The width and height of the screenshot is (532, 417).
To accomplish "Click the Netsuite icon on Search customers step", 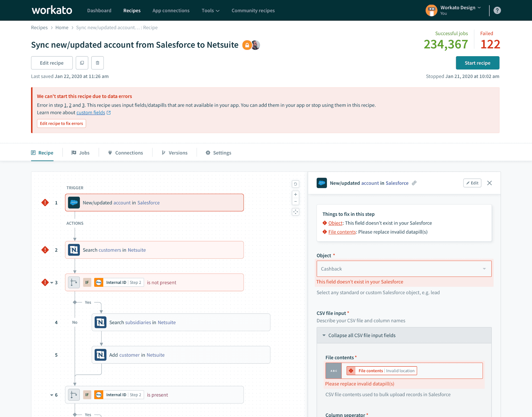I will tap(74, 250).
